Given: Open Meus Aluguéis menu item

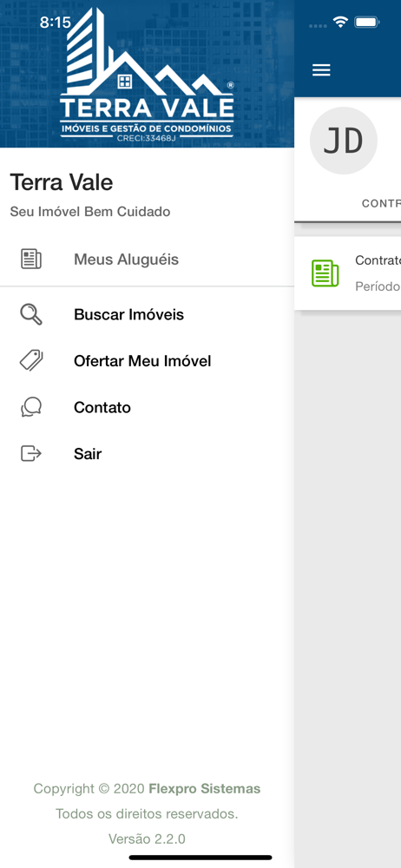Looking at the screenshot, I should [147, 259].
